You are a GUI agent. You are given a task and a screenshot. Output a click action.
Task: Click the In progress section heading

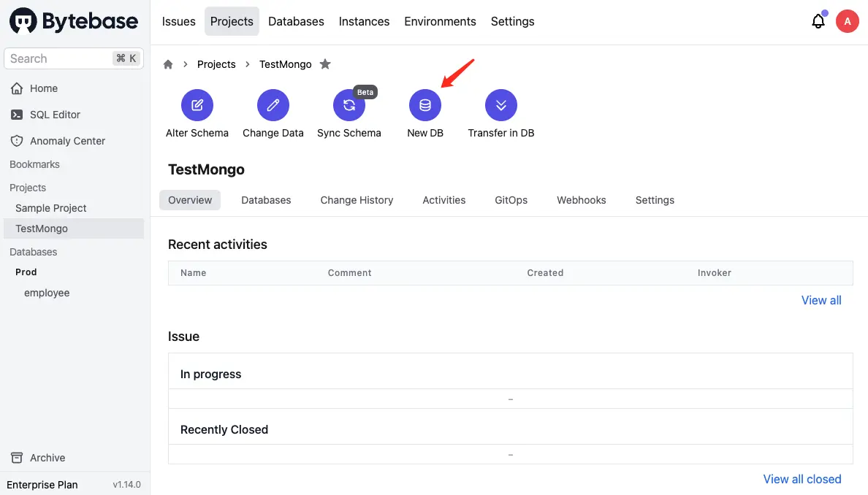point(211,375)
